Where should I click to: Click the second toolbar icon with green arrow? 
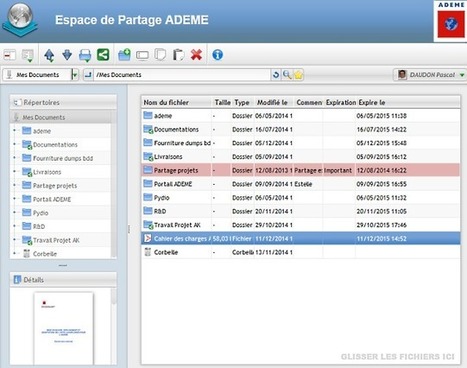27,55
